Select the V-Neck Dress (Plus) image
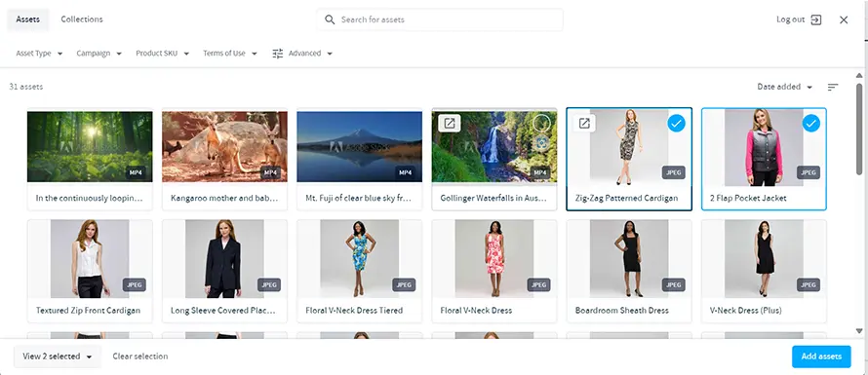 pyautogui.click(x=764, y=259)
